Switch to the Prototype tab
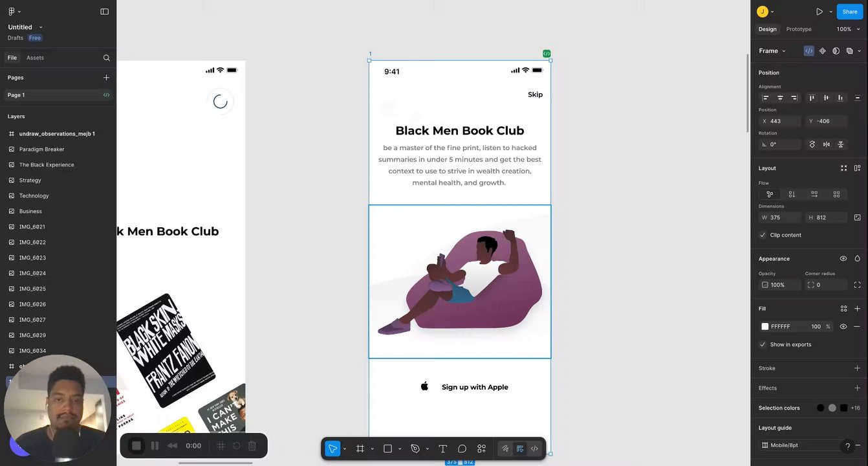This screenshot has height=466, width=868. (x=799, y=29)
